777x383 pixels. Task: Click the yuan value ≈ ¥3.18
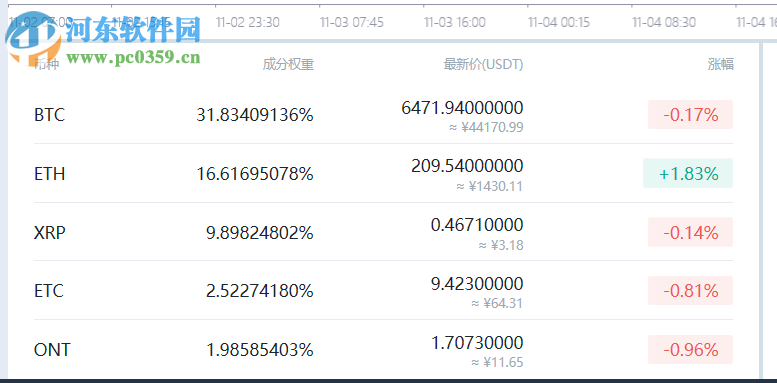tap(500, 245)
